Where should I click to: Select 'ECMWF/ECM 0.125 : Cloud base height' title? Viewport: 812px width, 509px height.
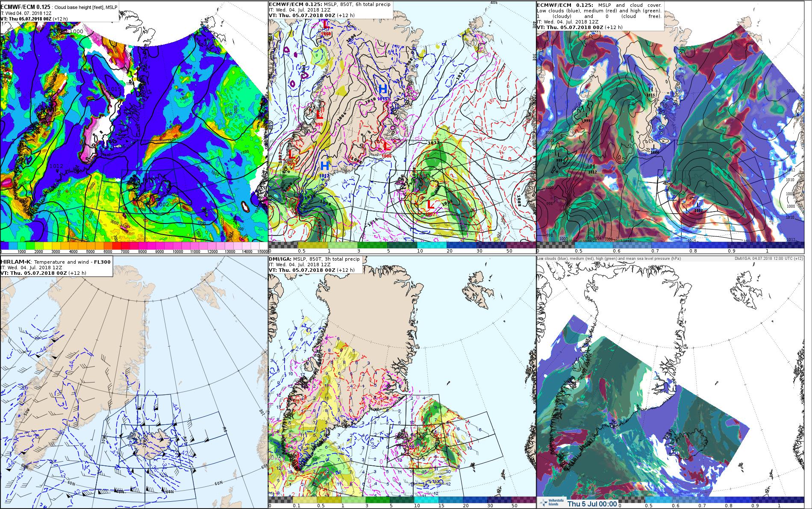[x=59, y=7]
